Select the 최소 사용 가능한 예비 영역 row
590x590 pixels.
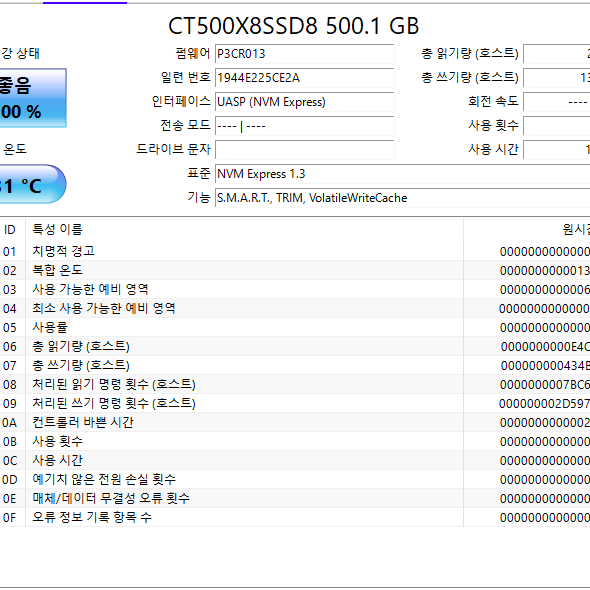[295, 309]
